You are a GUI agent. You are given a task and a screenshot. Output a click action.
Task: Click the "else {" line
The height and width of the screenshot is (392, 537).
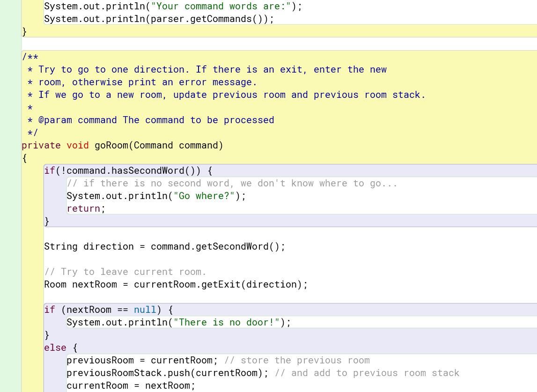[x=61, y=348]
